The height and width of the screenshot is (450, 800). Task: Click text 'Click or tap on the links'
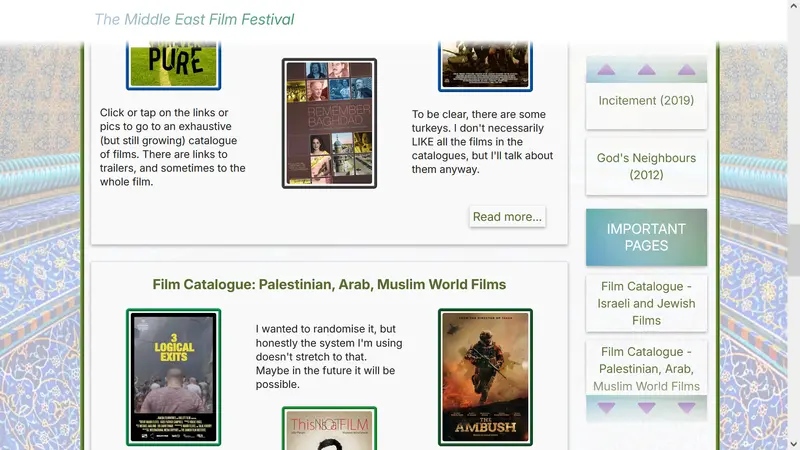(158, 113)
